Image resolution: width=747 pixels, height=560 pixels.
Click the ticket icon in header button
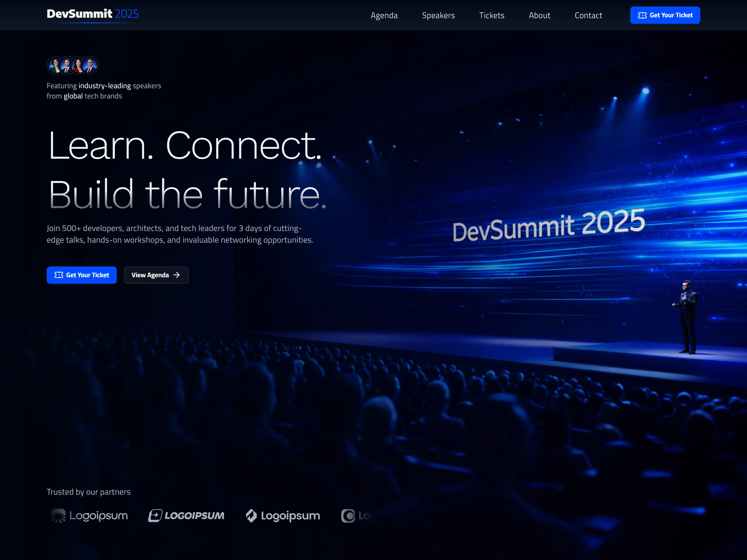tap(642, 15)
